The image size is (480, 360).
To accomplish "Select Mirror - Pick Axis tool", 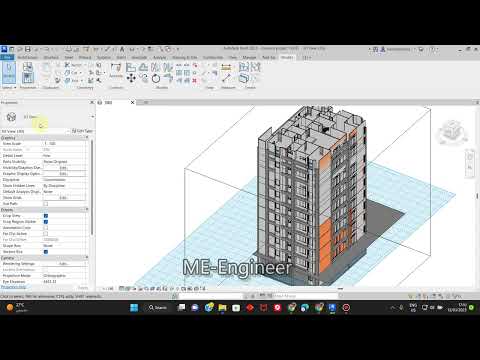I will click(155, 67).
